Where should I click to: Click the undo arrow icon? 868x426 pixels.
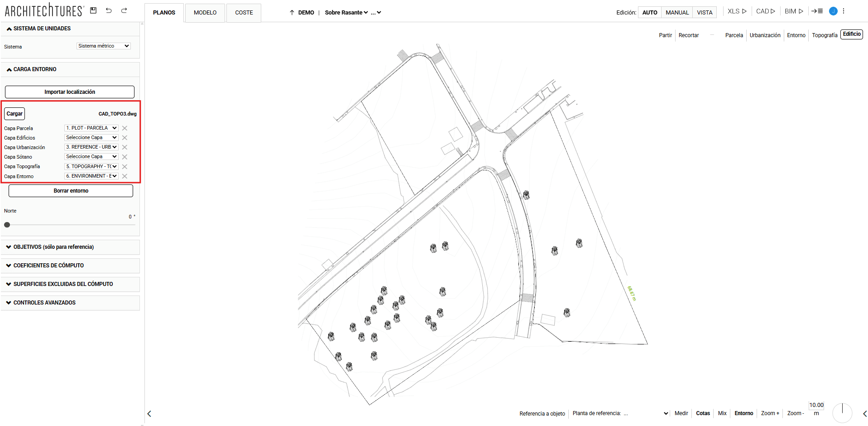(x=109, y=10)
